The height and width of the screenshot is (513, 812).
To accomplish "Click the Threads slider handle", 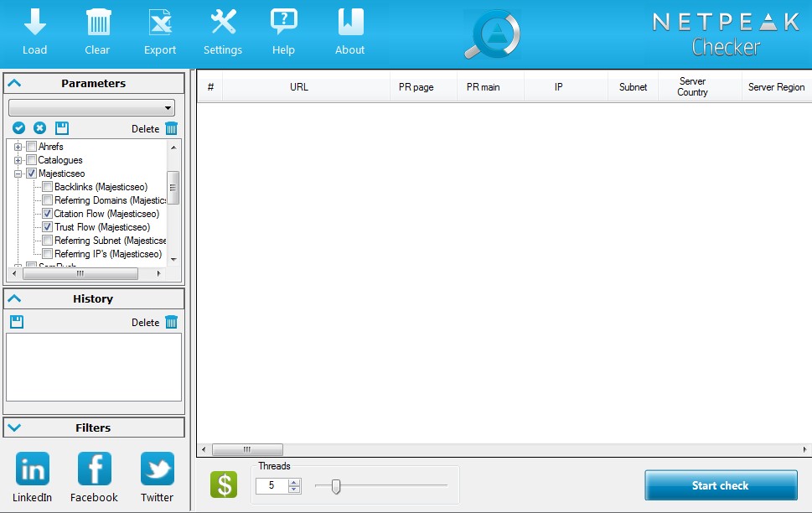I will pos(336,486).
